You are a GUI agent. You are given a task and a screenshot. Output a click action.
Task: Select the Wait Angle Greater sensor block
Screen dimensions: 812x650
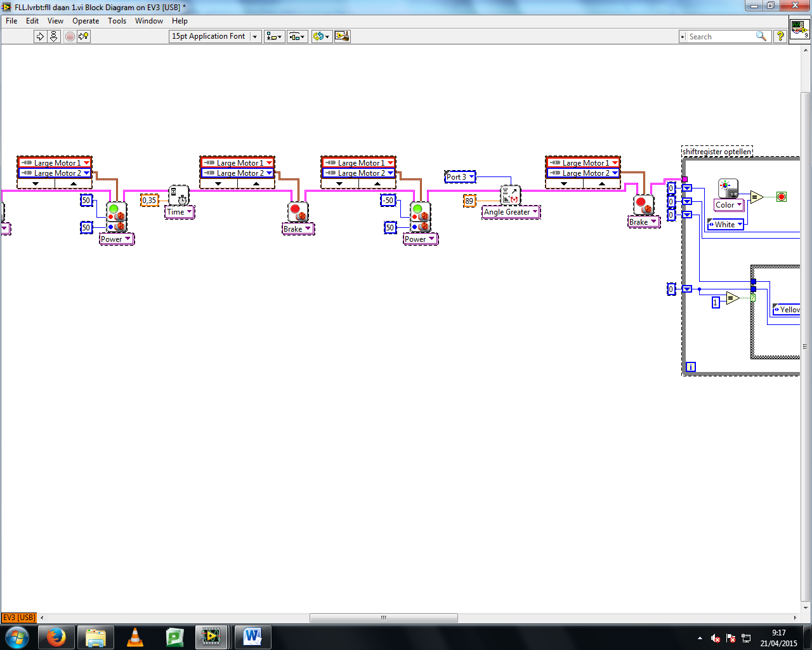pyautogui.click(x=511, y=195)
